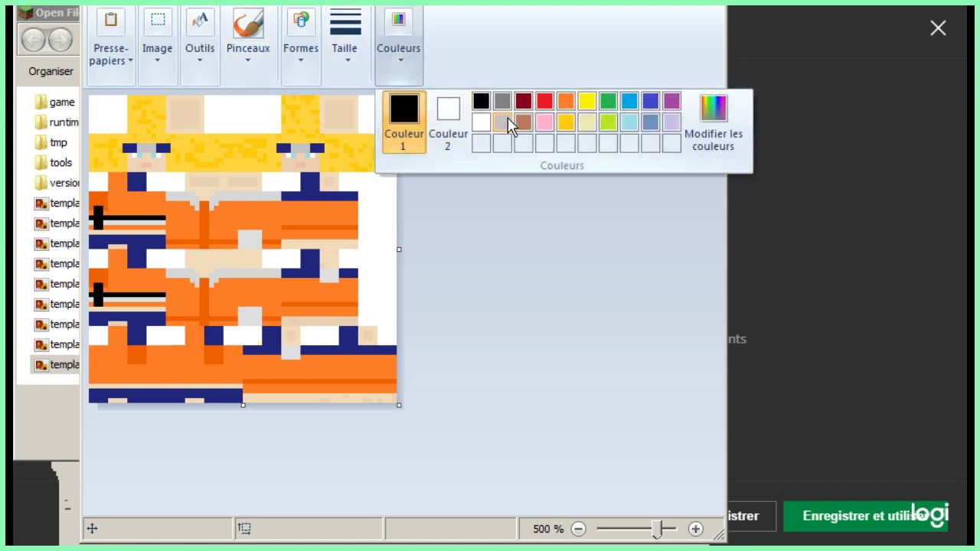Collapse the Couleurs dropdown arrow

[x=399, y=61]
